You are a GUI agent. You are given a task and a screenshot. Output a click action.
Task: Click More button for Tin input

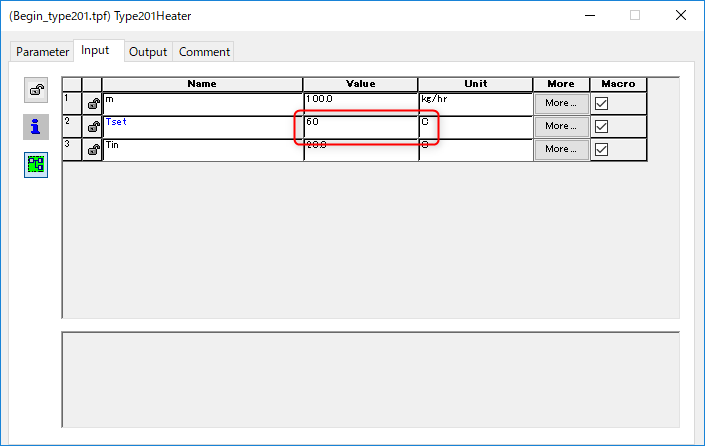(560, 149)
